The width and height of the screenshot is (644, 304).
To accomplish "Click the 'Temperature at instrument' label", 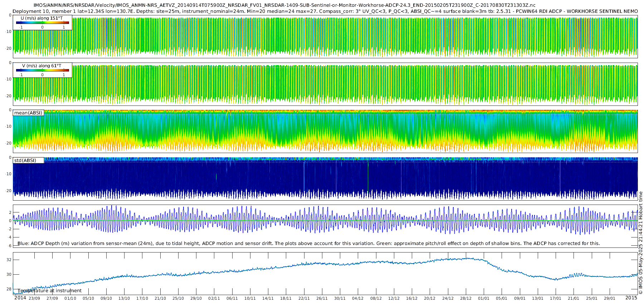I will tap(50, 291).
